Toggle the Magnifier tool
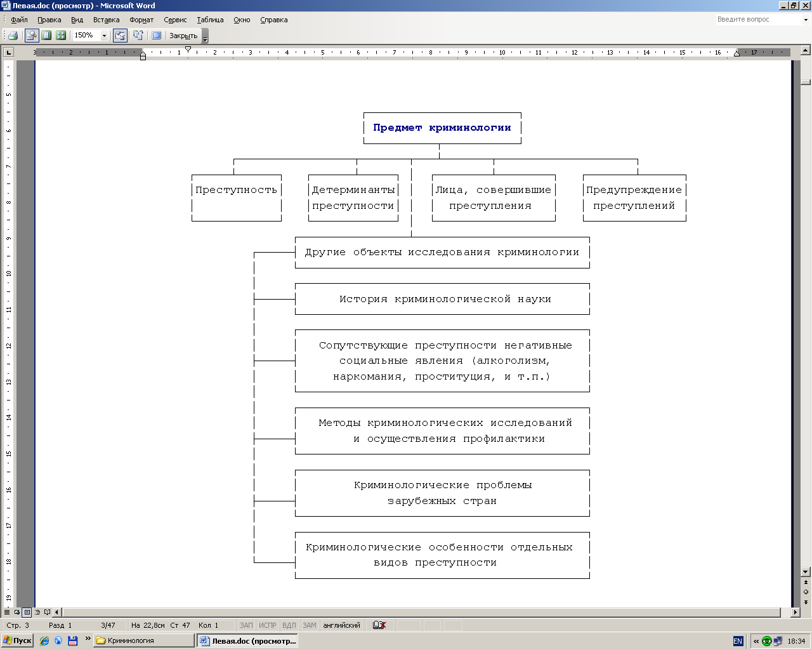 (x=31, y=36)
